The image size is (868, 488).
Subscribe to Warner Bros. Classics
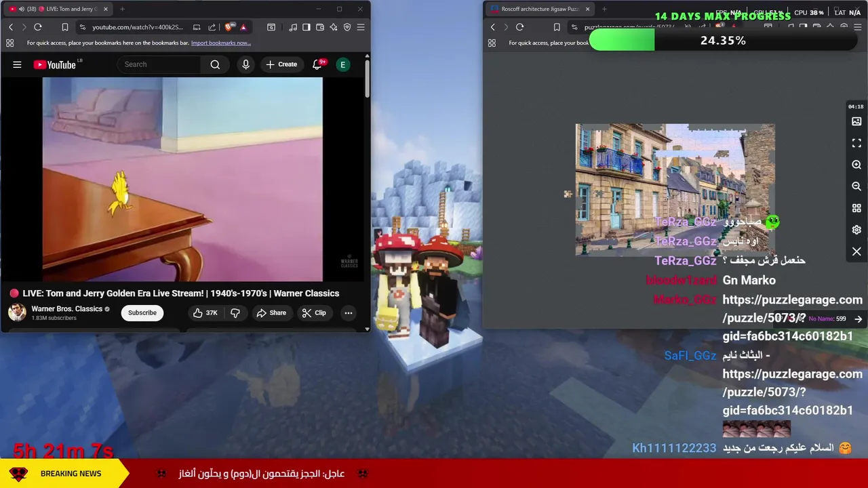142,312
